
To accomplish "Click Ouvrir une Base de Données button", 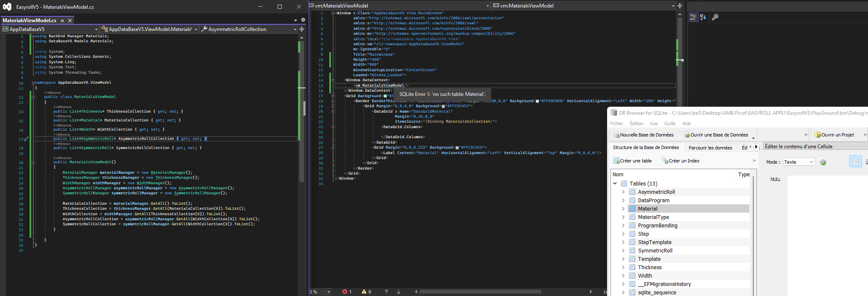I will pos(716,135).
